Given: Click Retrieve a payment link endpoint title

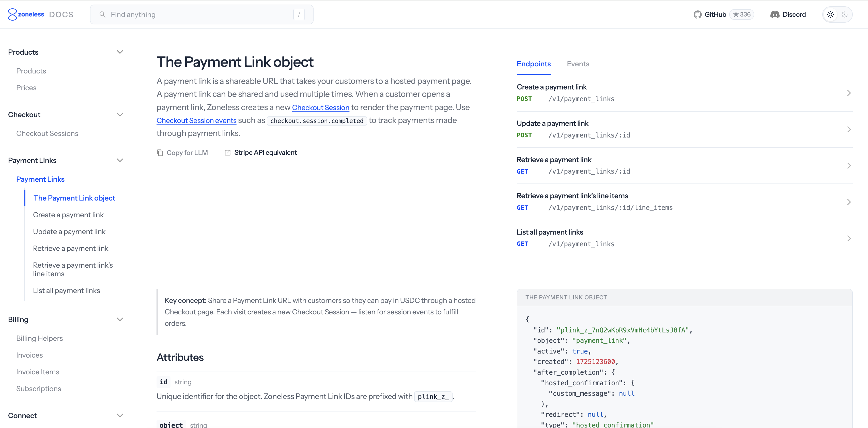Looking at the screenshot, I should pos(554,160).
